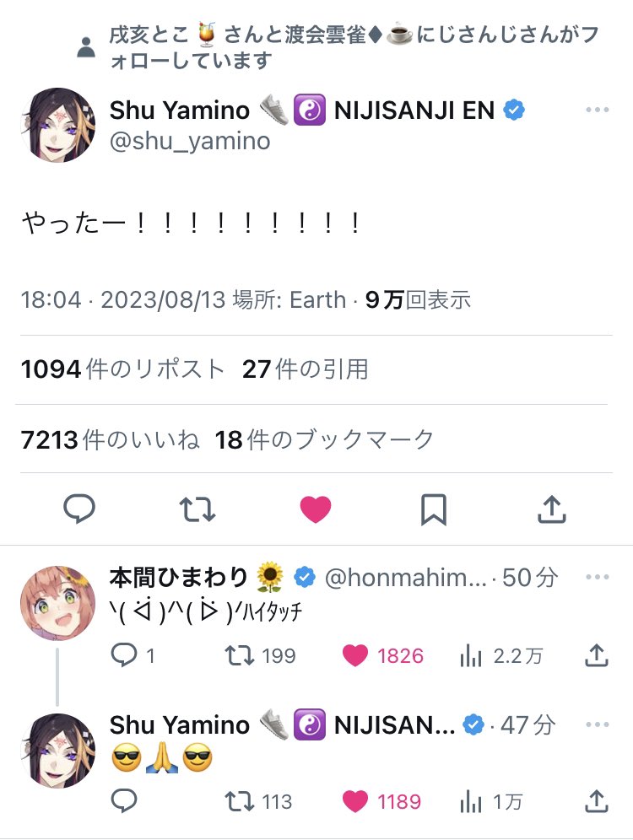Open 本間ひまわり's profile picture
This screenshot has height=840, width=633.
pyautogui.click(x=57, y=602)
